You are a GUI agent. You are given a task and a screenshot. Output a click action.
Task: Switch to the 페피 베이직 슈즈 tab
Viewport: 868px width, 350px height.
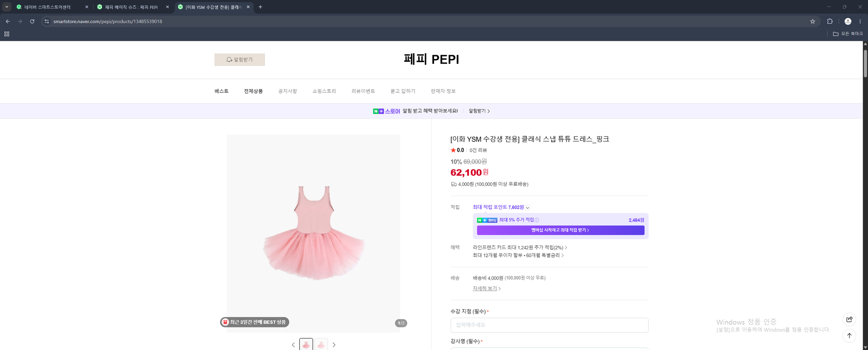(x=131, y=7)
